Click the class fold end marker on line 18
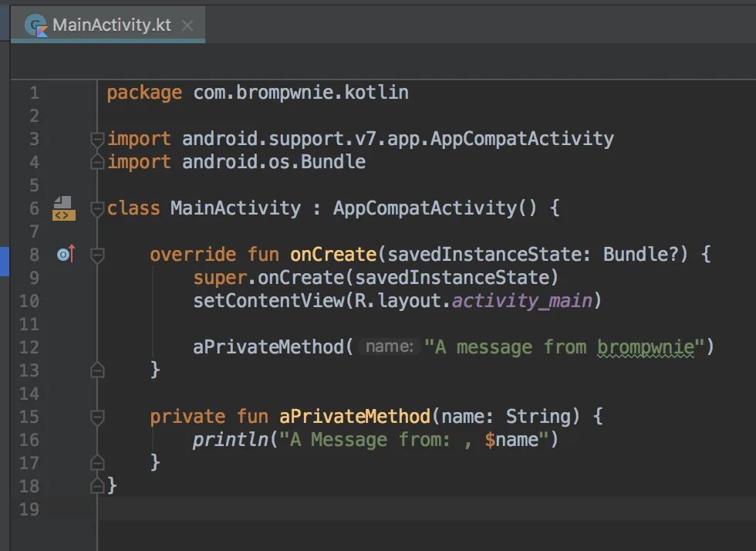756x551 pixels. pos(97,485)
